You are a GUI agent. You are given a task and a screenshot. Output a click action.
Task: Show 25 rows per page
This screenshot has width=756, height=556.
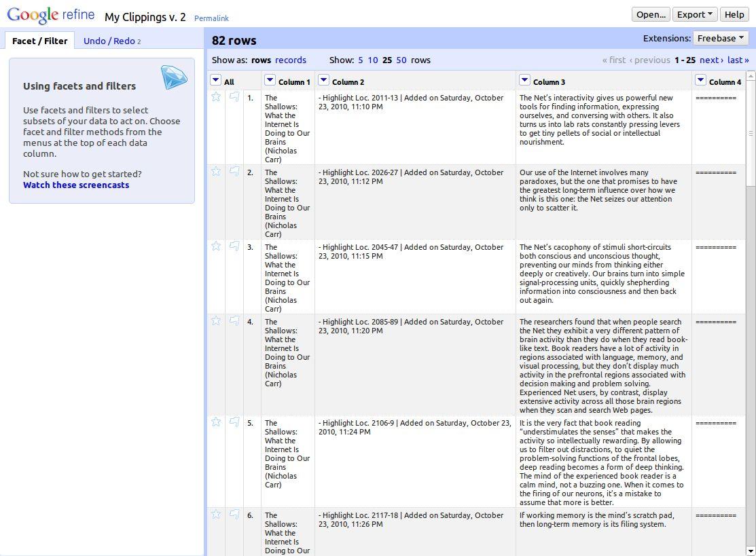pos(387,60)
